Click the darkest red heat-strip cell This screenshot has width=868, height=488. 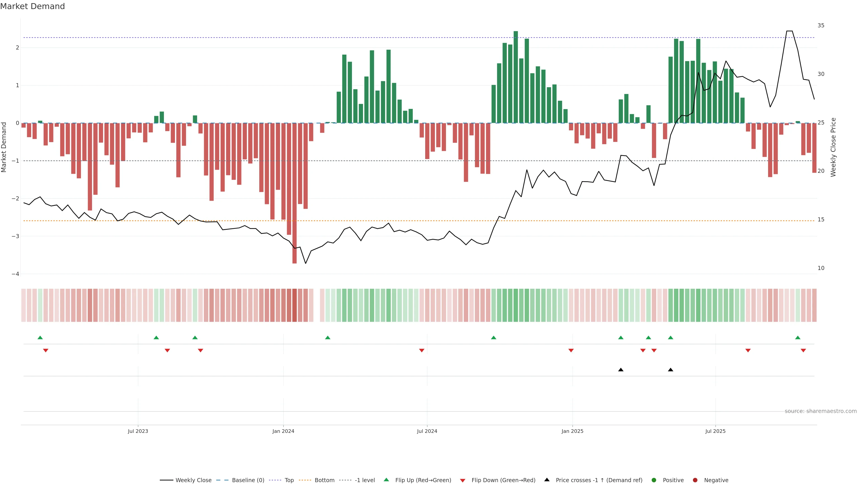295,305
